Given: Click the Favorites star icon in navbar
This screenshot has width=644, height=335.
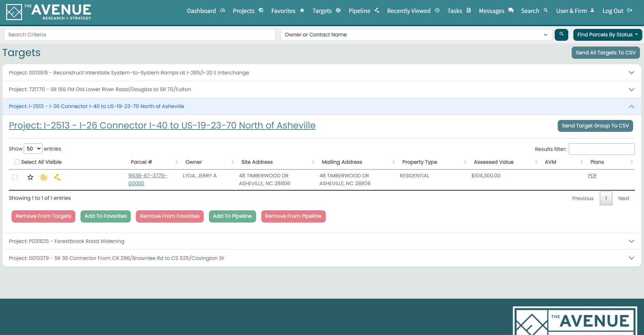Looking at the screenshot, I should click(x=302, y=11).
